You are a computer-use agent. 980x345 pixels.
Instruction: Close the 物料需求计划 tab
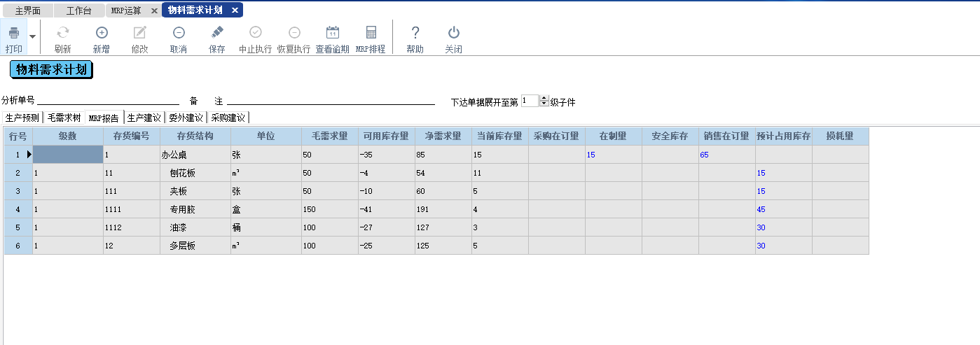point(235,10)
